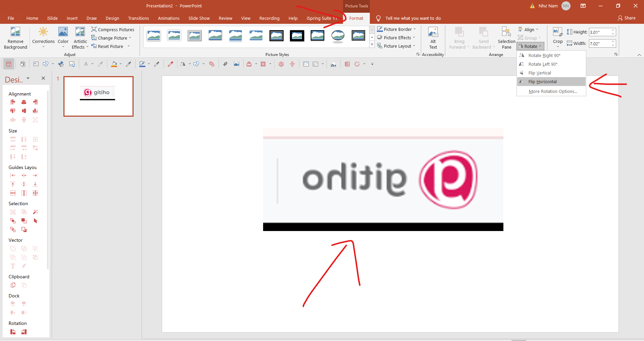
Task: Click red eyedropper icon in toolbar
Action: (170, 64)
